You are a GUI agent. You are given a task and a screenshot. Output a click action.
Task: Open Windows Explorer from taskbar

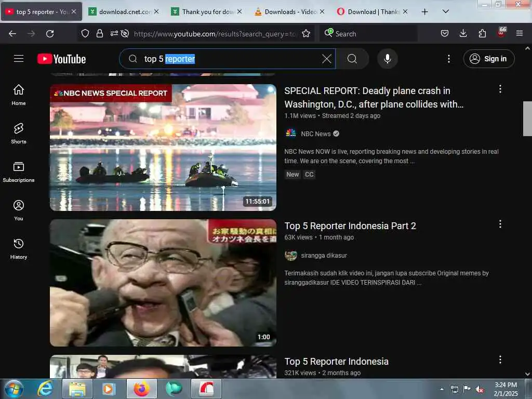[77, 389]
